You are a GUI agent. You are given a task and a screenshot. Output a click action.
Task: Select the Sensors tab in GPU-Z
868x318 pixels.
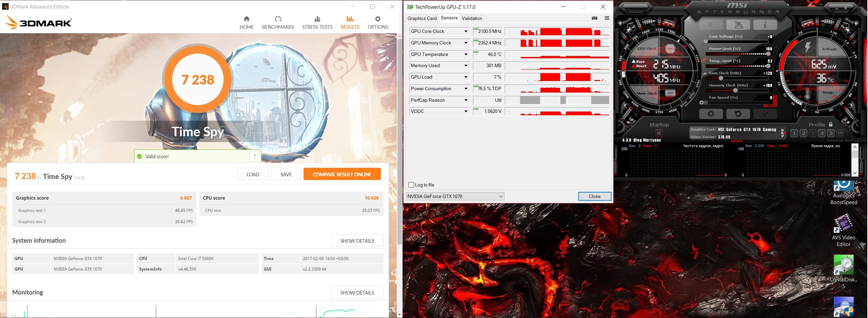pyautogui.click(x=449, y=18)
